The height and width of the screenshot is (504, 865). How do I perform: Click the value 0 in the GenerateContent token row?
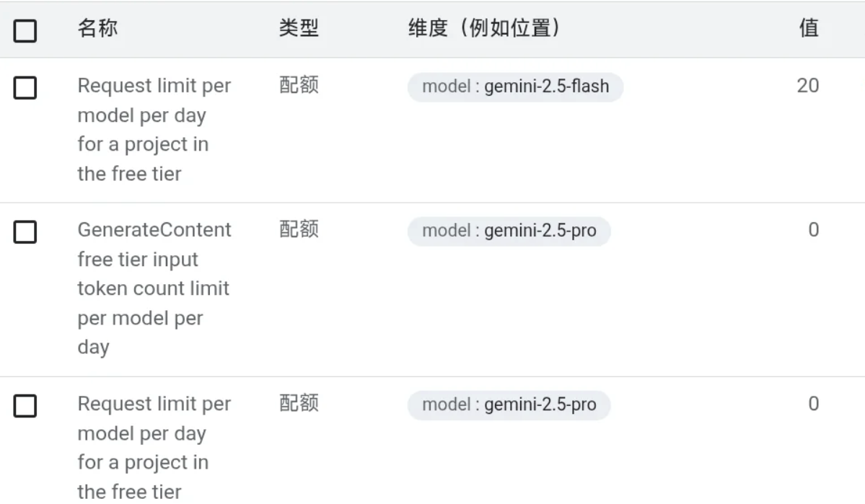tap(813, 230)
